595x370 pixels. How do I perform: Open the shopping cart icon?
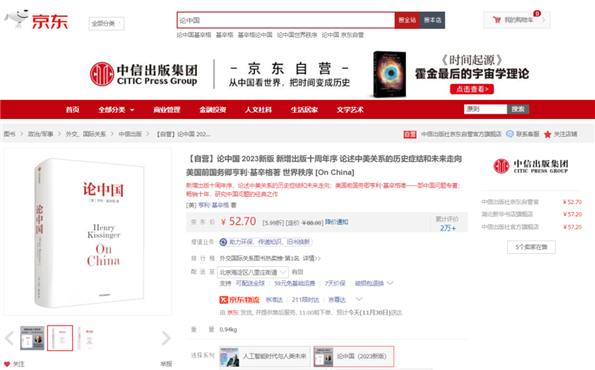click(x=497, y=20)
